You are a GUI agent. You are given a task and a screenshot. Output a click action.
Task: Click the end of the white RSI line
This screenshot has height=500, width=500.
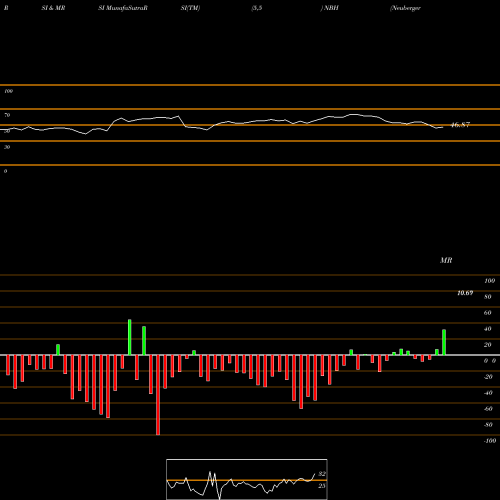[443, 127]
